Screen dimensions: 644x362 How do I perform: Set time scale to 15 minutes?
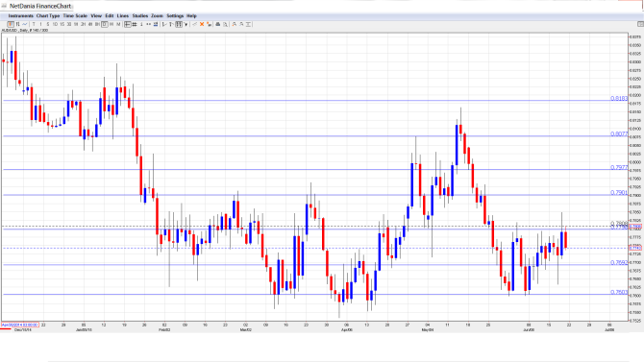pos(62,25)
